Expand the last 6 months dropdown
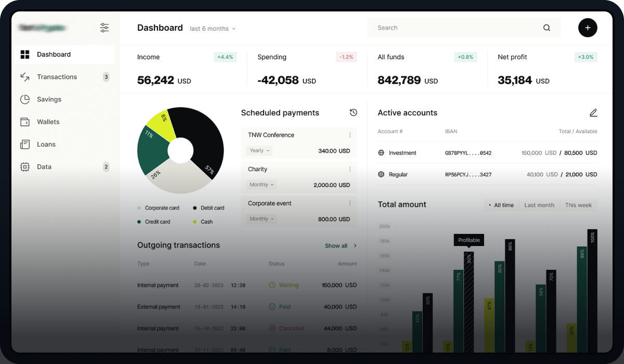 pyautogui.click(x=213, y=29)
